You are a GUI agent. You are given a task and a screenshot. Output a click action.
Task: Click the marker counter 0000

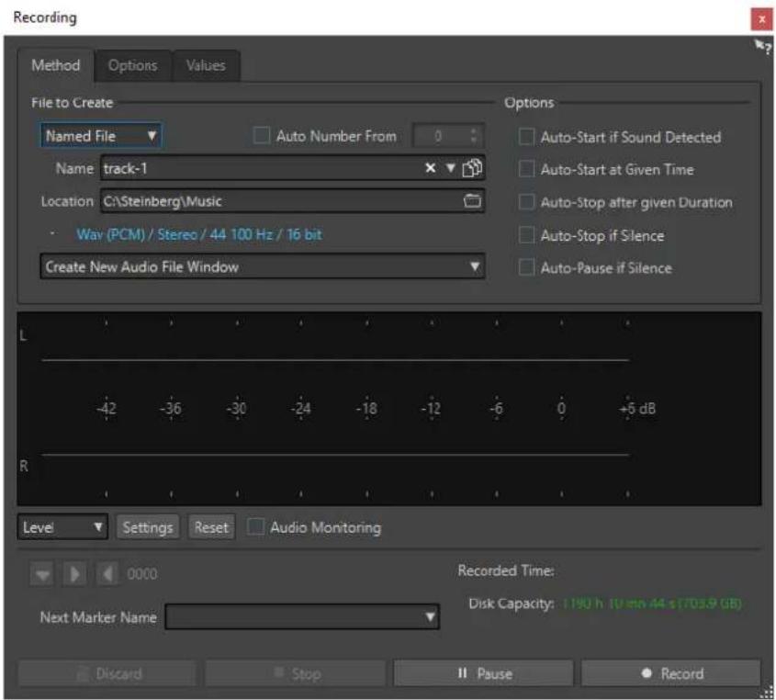(142, 574)
